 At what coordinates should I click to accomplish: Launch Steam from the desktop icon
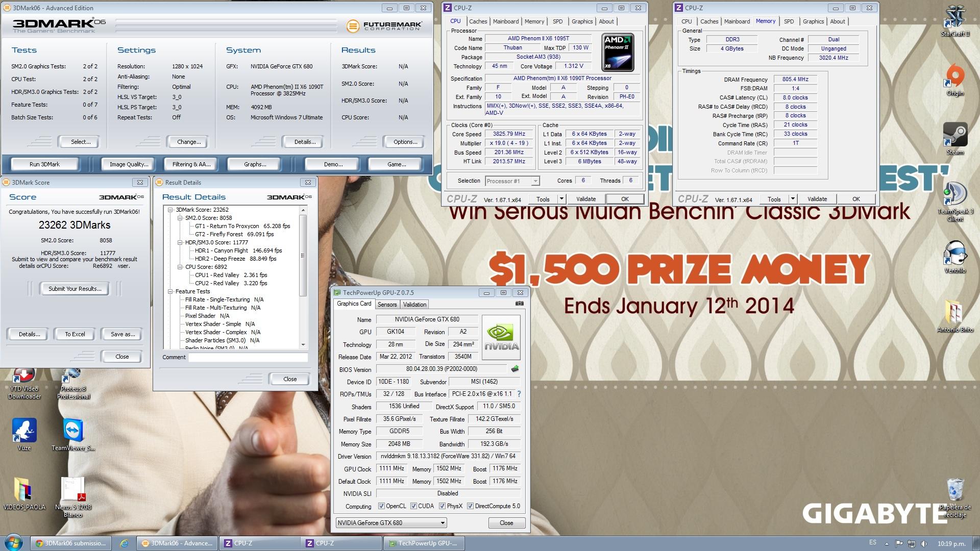pyautogui.click(x=955, y=139)
